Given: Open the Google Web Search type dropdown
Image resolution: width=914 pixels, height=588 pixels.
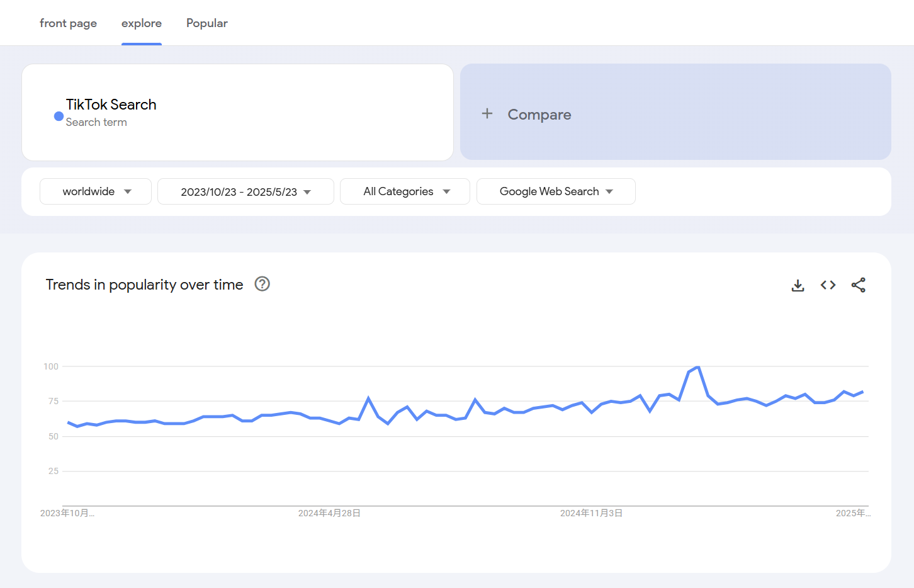Looking at the screenshot, I should point(556,191).
